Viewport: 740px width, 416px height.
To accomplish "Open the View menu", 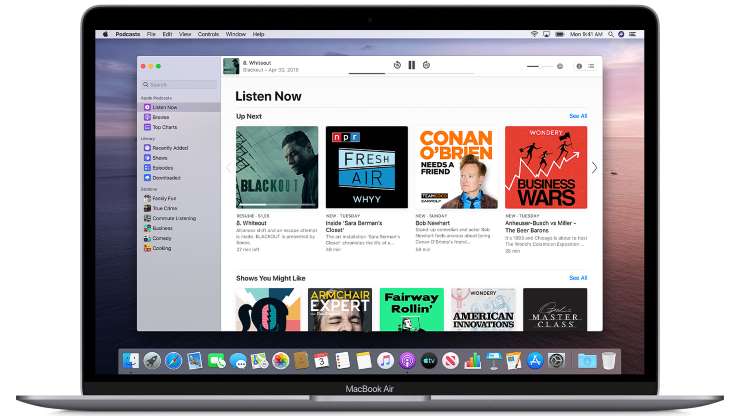I will 185,34.
